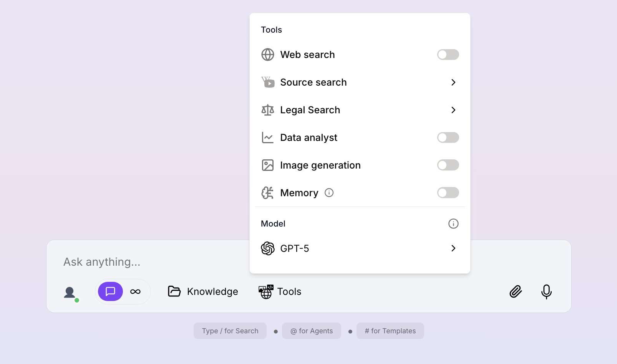Open the Tools menu in the input bar
Screen dimensions: 617x364
[x=280, y=291]
